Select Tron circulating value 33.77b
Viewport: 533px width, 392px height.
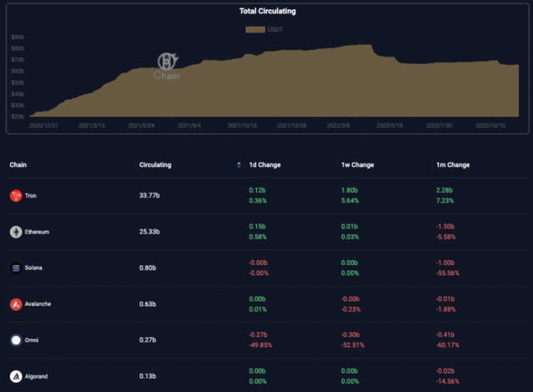click(149, 195)
